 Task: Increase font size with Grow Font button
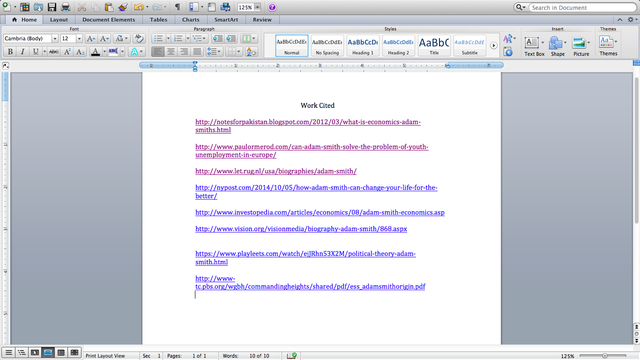coord(91,38)
